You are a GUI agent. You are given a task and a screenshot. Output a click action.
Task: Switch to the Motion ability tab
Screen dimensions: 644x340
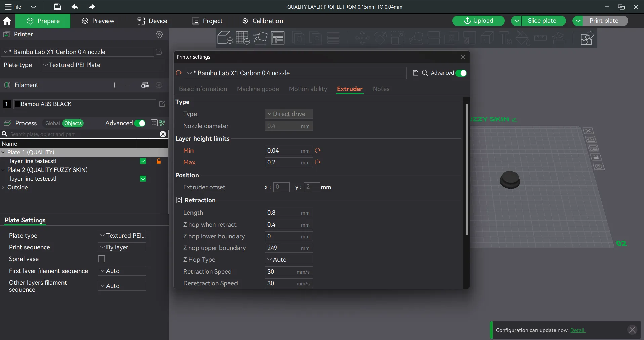click(x=308, y=89)
